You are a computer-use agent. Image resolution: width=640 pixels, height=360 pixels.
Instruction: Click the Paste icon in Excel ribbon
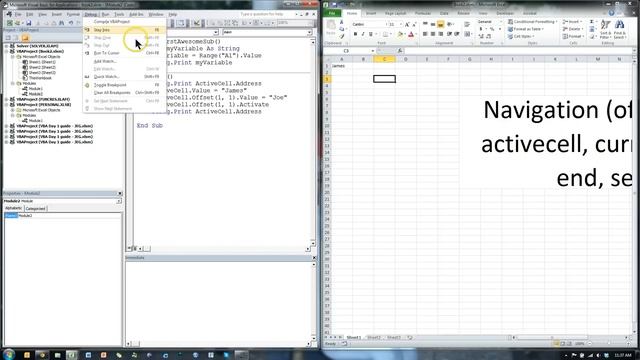[331, 27]
